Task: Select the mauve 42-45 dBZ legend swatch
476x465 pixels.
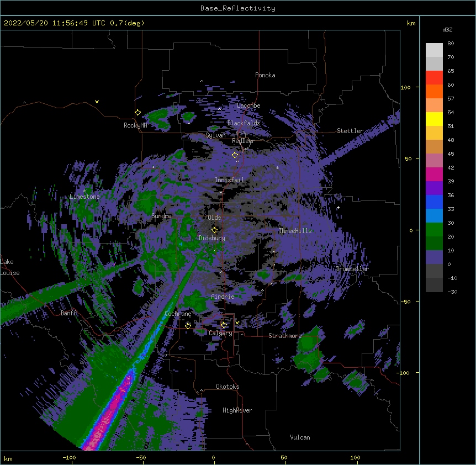Action: tap(434, 161)
